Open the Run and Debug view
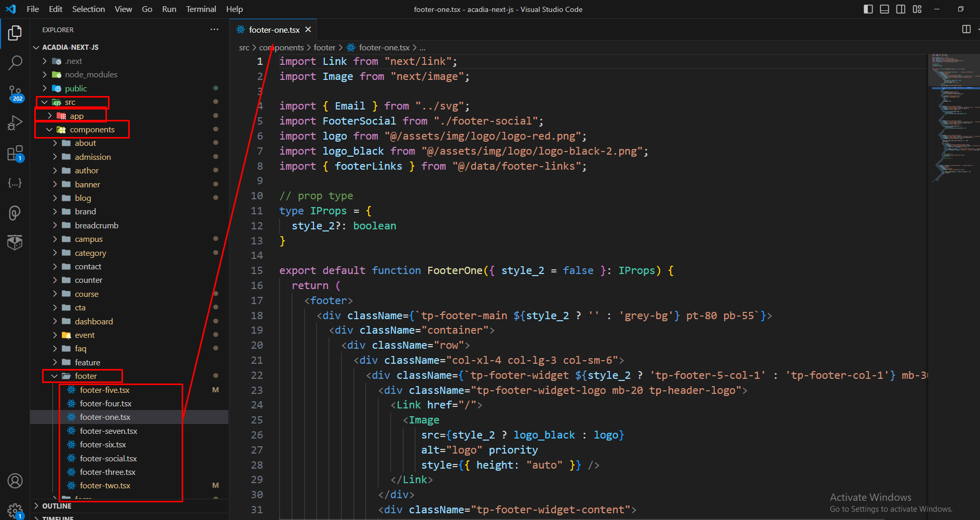980x520 pixels. click(x=15, y=124)
